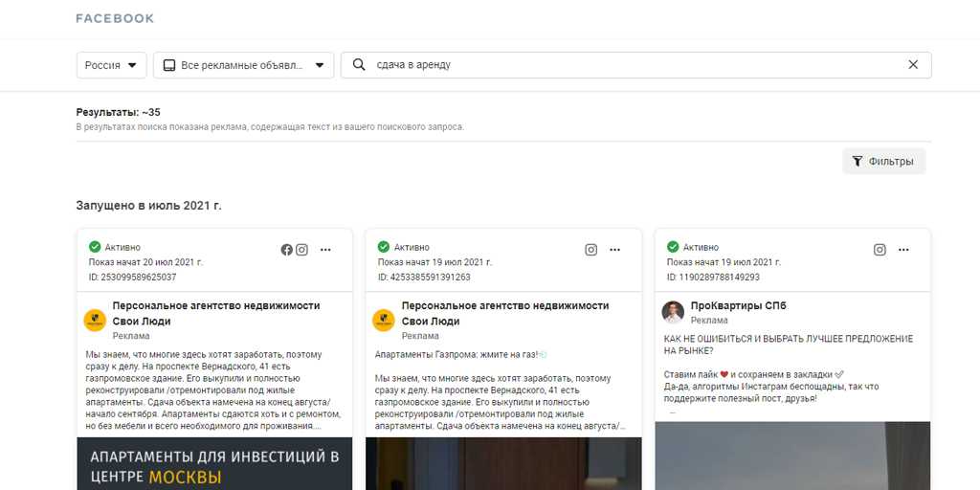This screenshot has width=980, height=490.
Task: Clear the search query with X
Action: 913,65
